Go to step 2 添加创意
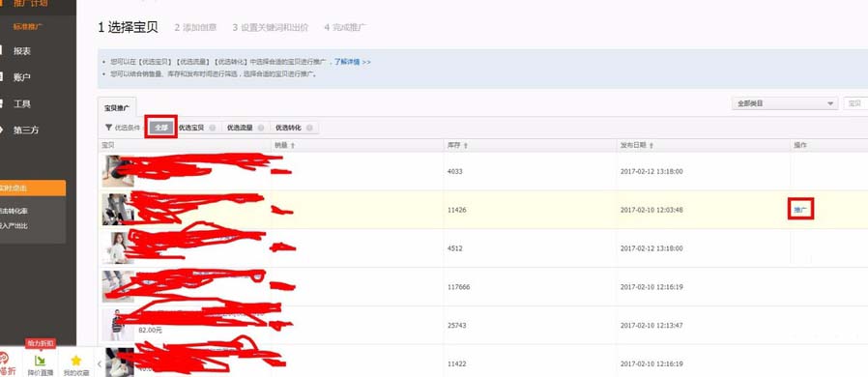The height and width of the screenshot is (377, 868). 195,27
